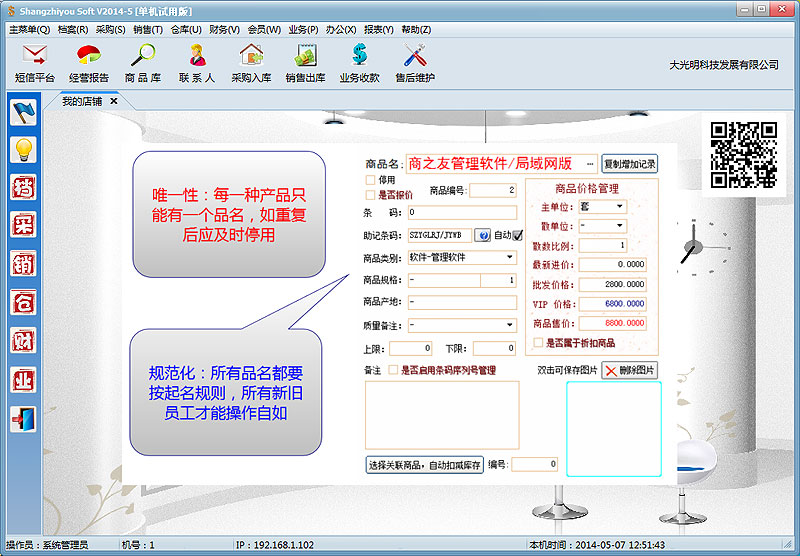Focus the VIP 价格 price field
Image resolution: width=800 pixels, height=556 pixels.
[613, 304]
